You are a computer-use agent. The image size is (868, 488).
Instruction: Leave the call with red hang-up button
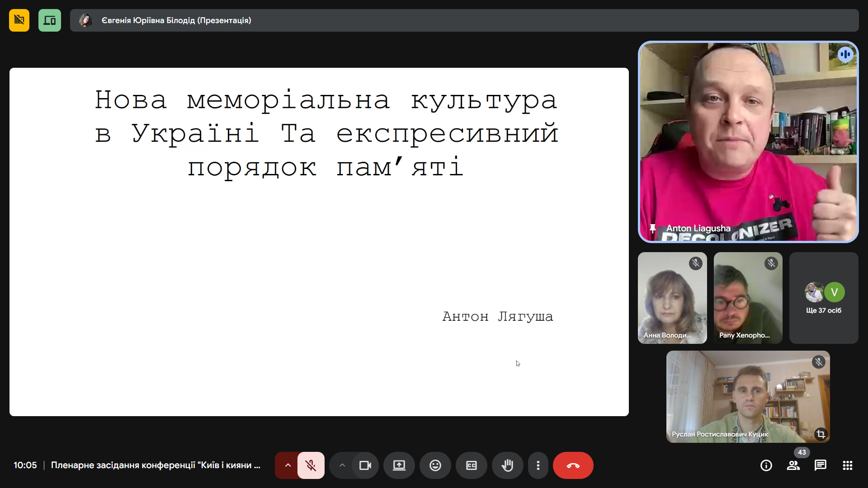click(573, 465)
